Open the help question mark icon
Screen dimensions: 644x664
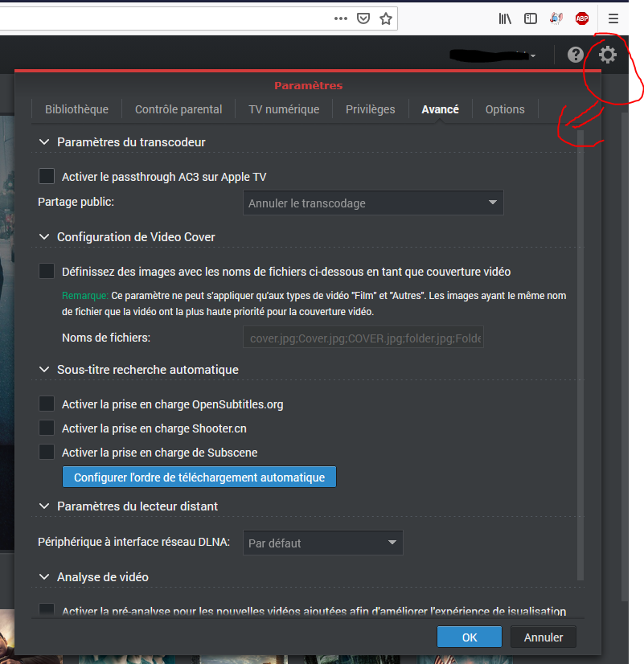pyautogui.click(x=575, y=55)
